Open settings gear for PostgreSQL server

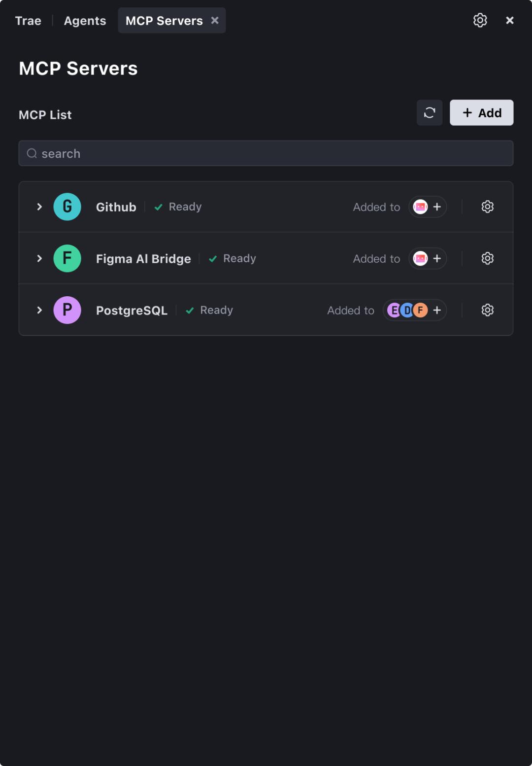click(x=487, y=310)
